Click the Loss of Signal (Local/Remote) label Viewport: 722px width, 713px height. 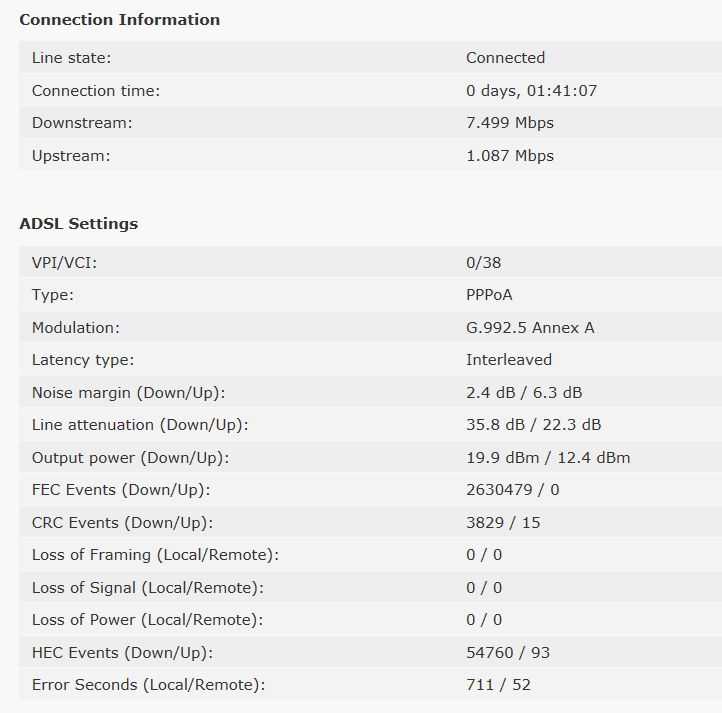point(147,588)
